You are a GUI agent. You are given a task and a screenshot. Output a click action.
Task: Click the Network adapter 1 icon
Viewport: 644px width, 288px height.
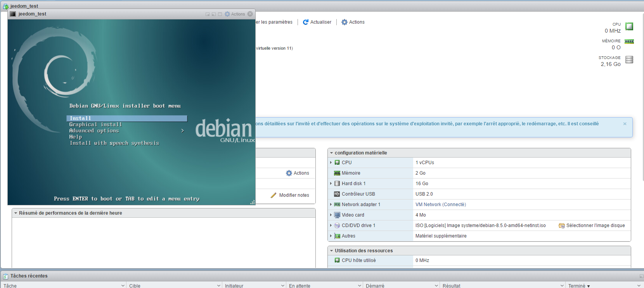[x=337, y=205]
